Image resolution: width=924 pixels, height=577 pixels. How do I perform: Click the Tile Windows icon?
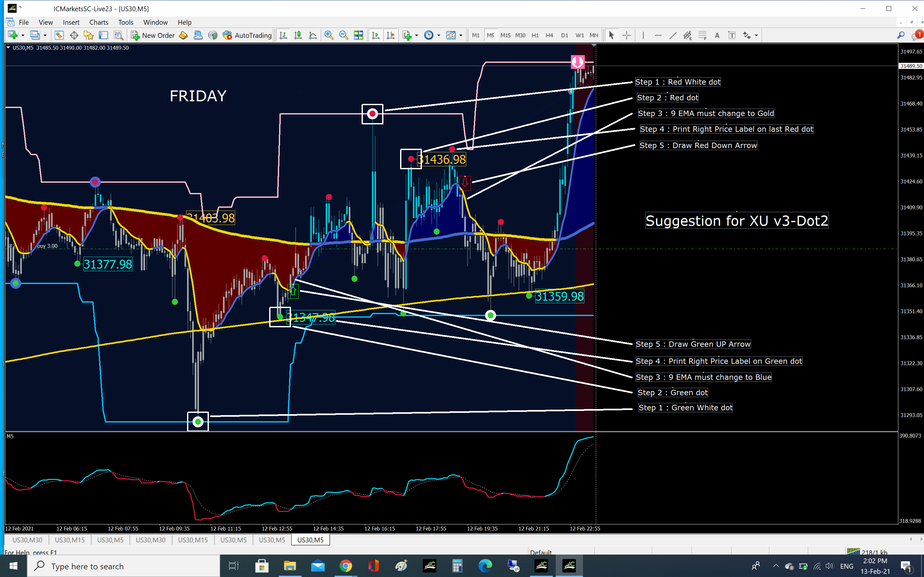[358, 36]
